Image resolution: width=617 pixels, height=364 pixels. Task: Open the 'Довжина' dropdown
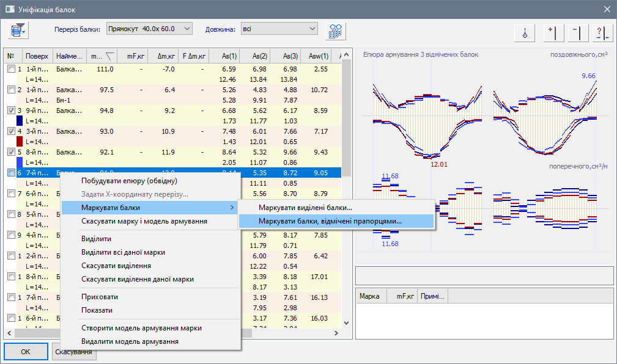click(279, 29)
